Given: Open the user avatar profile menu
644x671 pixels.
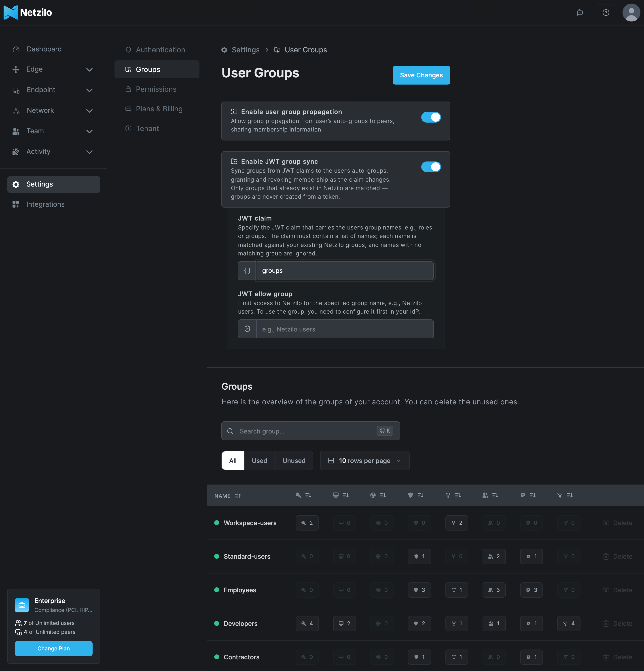Looking at the screenshot, I should (631, 13).
